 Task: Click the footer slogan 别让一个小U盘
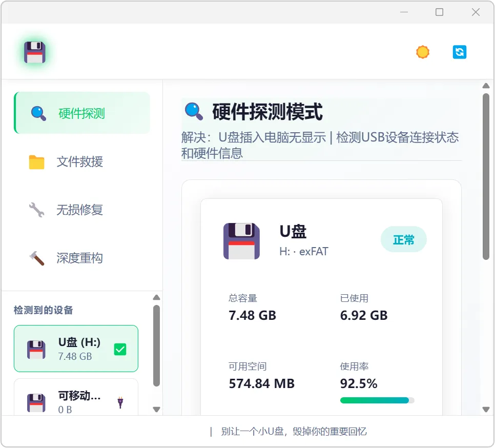pos(294,431)
